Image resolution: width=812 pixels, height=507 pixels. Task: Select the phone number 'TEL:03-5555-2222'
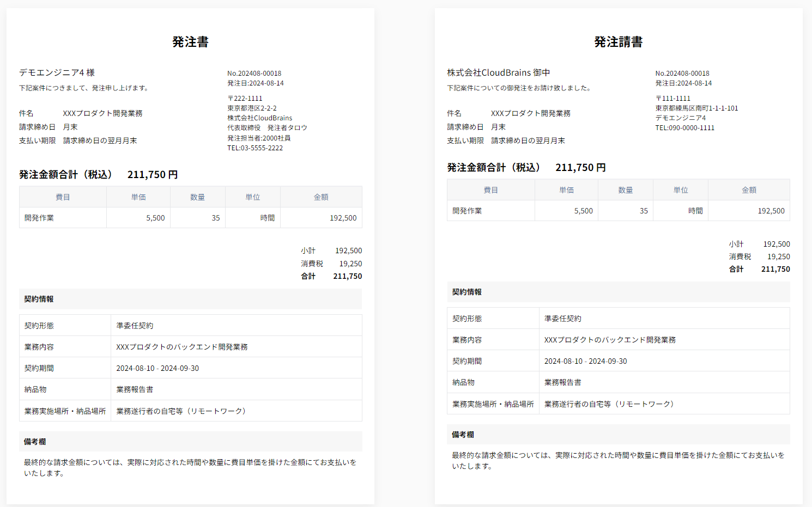click(x=255, y=148)
